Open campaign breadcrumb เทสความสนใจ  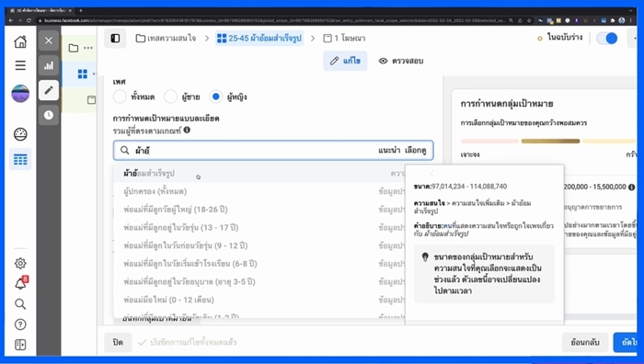pos(166,39)
